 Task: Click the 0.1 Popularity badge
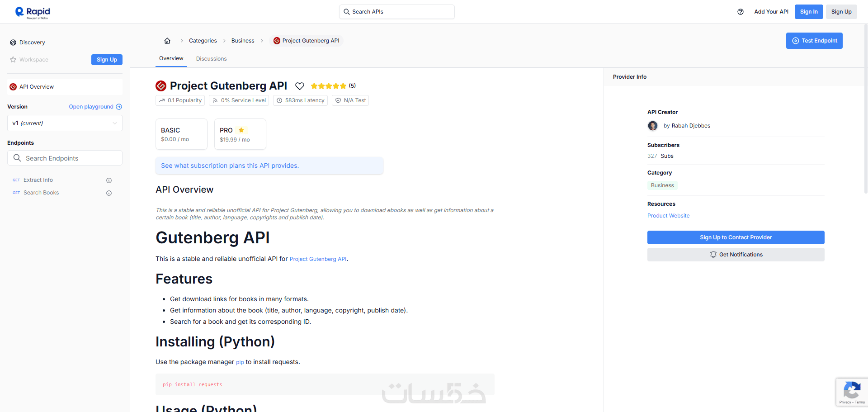pos(180,100)
